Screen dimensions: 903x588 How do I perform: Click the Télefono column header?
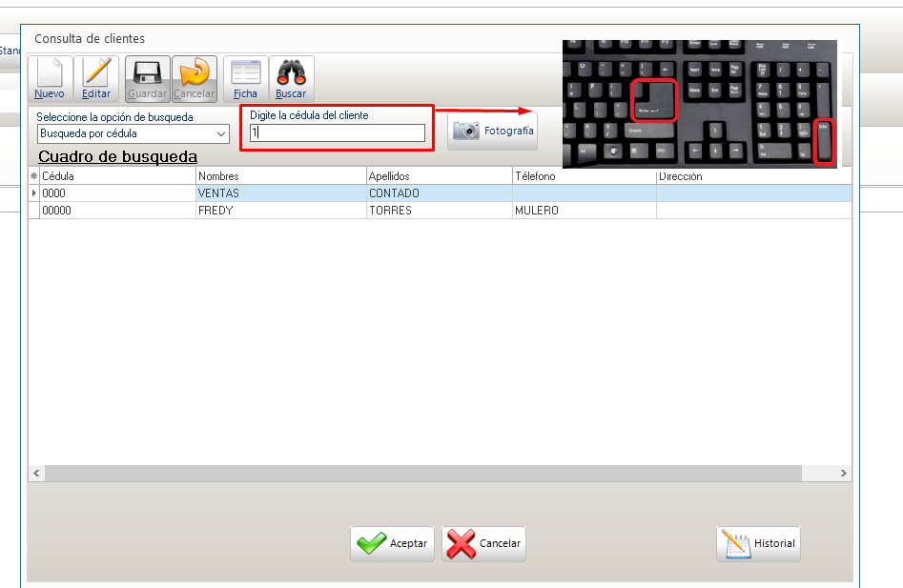coord(584,176)
